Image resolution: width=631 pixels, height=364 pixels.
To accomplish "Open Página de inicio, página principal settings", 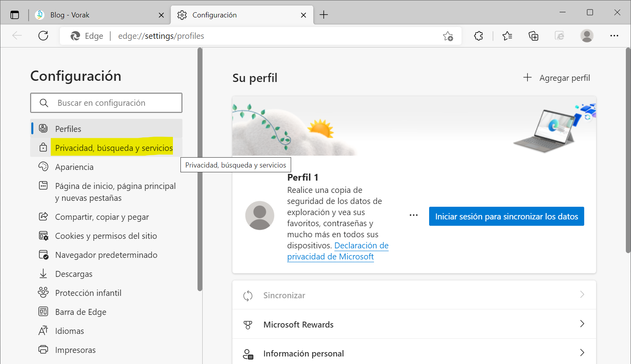I will [x=106, y=192].
